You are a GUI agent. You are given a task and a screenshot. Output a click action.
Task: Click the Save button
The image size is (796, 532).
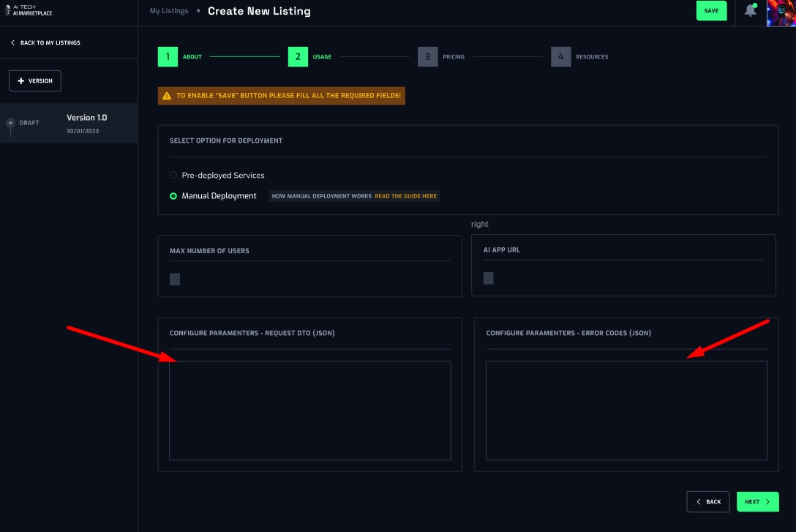[x=711, y=11]
